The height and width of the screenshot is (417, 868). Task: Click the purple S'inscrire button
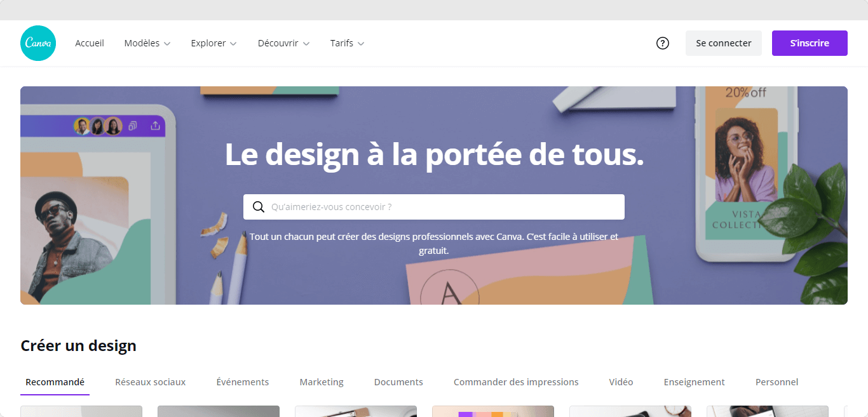point(810,43)
